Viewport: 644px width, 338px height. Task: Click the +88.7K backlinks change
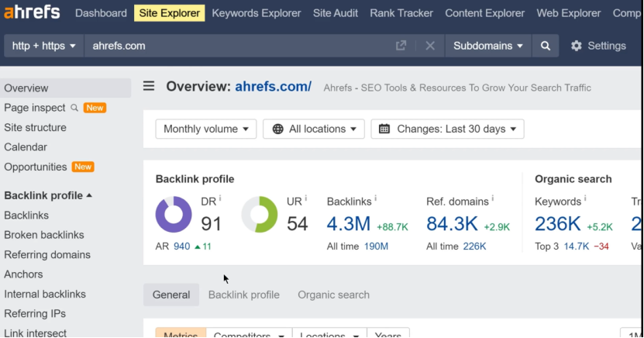tap(392, 227)
